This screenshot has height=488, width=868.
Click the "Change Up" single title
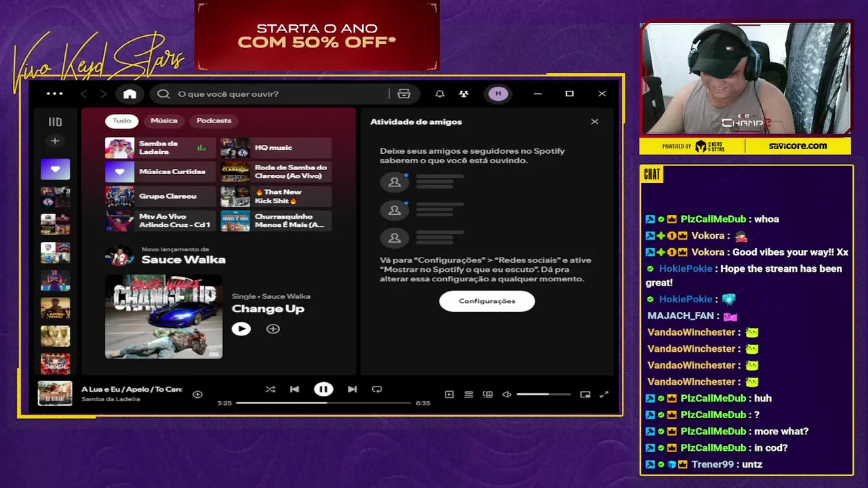tap(268, 308)
